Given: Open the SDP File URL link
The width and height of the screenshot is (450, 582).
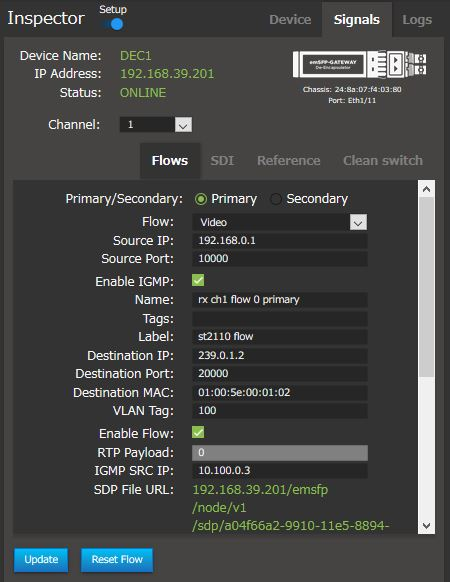Looking at the screenshot, I should click(x=291, y=508).
